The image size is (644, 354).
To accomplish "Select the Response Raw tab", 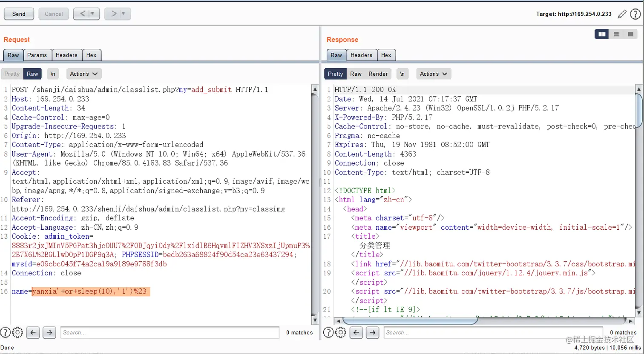I will click(336, 55).
